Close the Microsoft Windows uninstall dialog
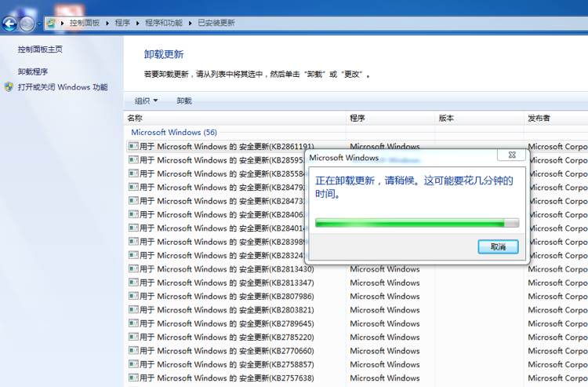Image resolution: width=588 pixels, height=387 pixels. [x=512, y=155]
